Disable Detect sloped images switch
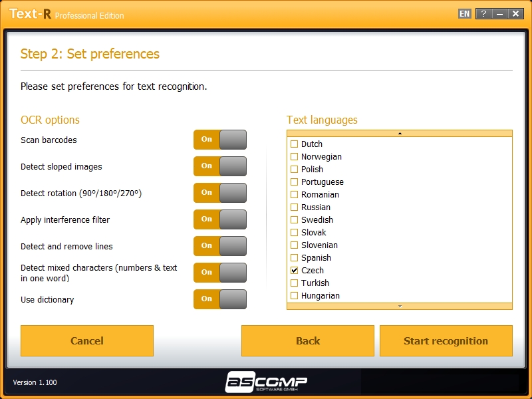This screenshot has height=399, width=532. (220, 166)
